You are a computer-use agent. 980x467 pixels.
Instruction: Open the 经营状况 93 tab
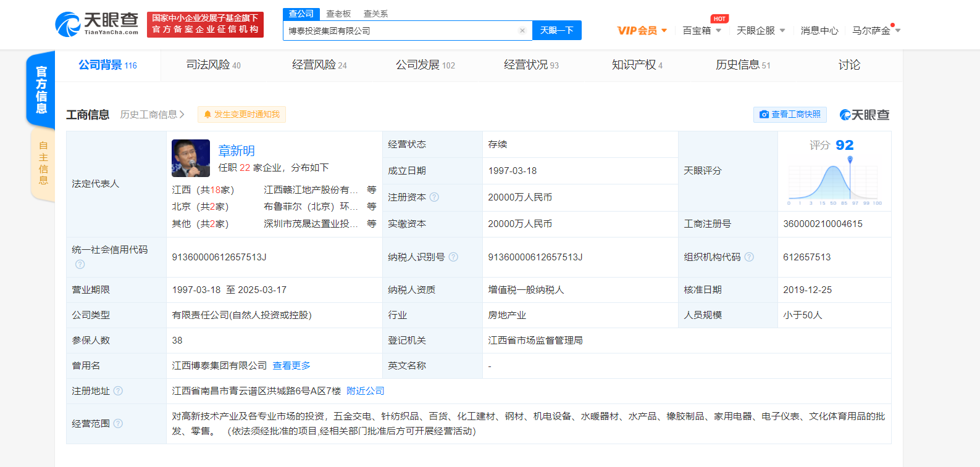(x=531, y=65)
